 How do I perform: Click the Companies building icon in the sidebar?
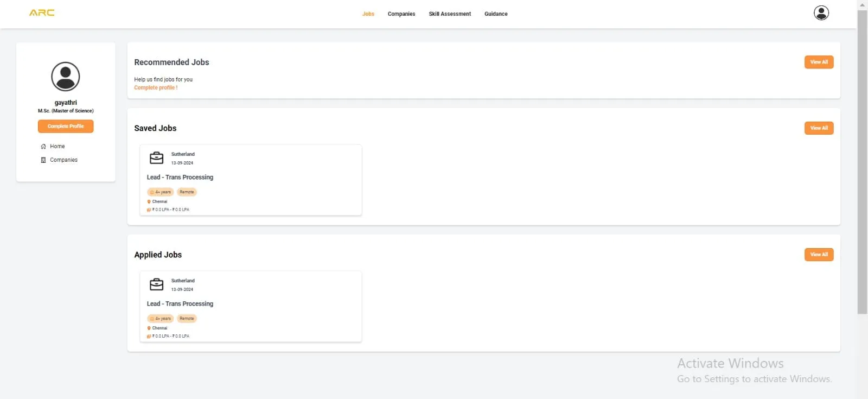(x=43, y=160)
